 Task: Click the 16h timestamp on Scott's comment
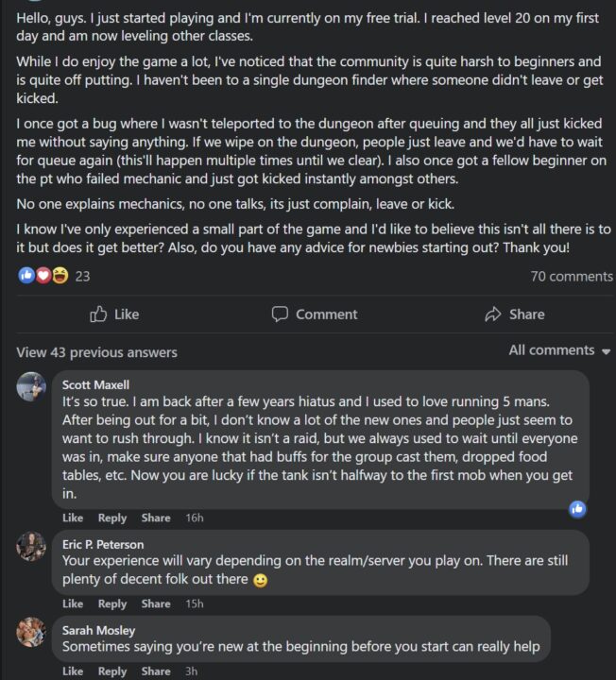pos(195,518)
